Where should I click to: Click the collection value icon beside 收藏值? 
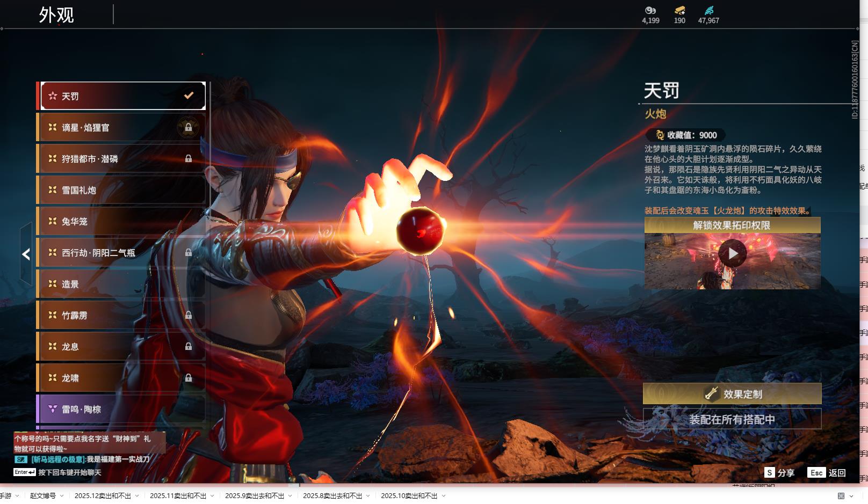pos(660,135)
